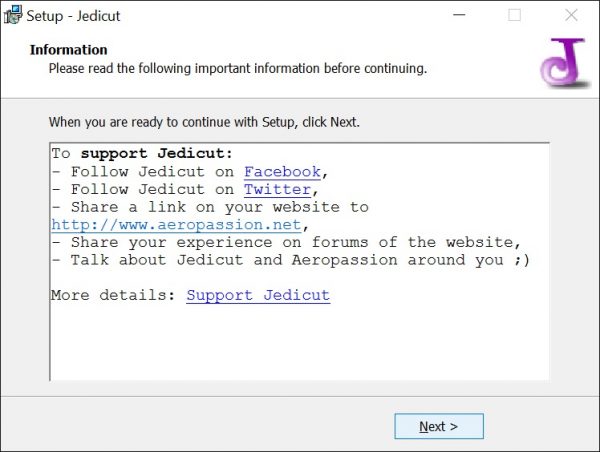Click the 'support Jedicut:' bold text
This screenshot has height=452, width=600.
[157, 153]
